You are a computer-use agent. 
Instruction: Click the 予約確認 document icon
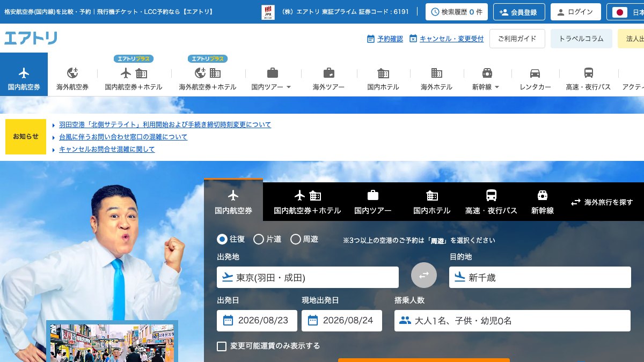coord(370,39)
